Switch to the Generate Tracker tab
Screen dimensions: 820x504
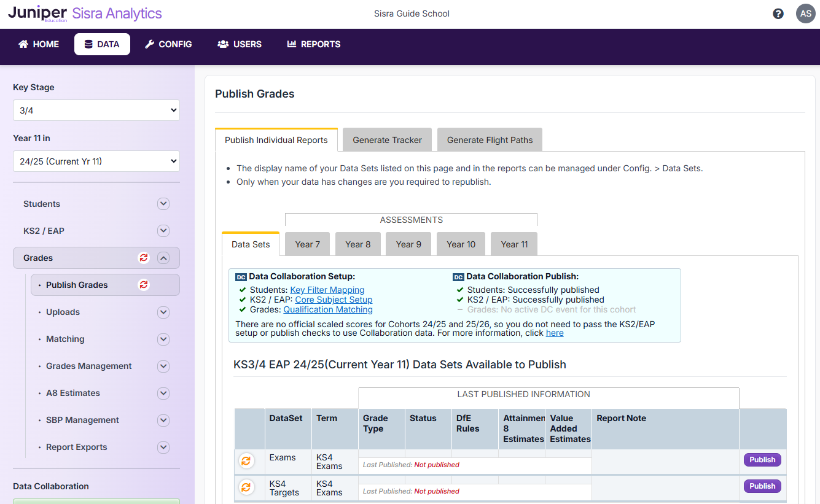[388, 140]
